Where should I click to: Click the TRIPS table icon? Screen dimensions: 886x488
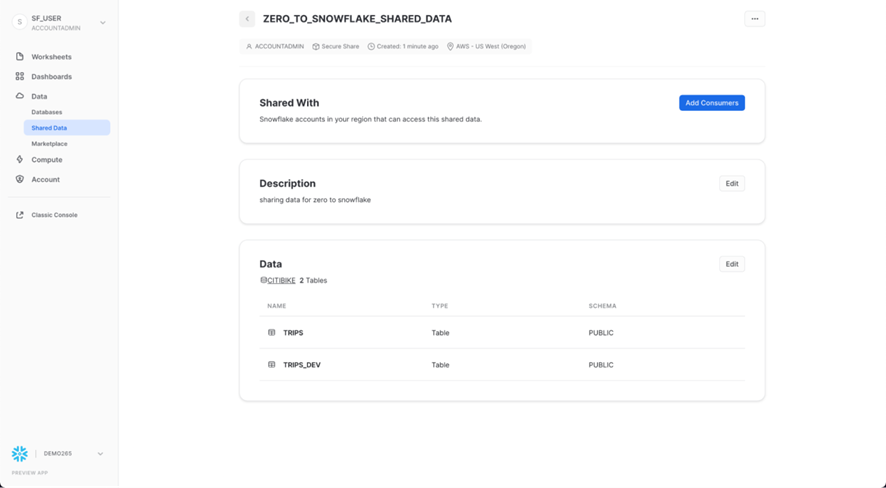(x=271, y=333)
